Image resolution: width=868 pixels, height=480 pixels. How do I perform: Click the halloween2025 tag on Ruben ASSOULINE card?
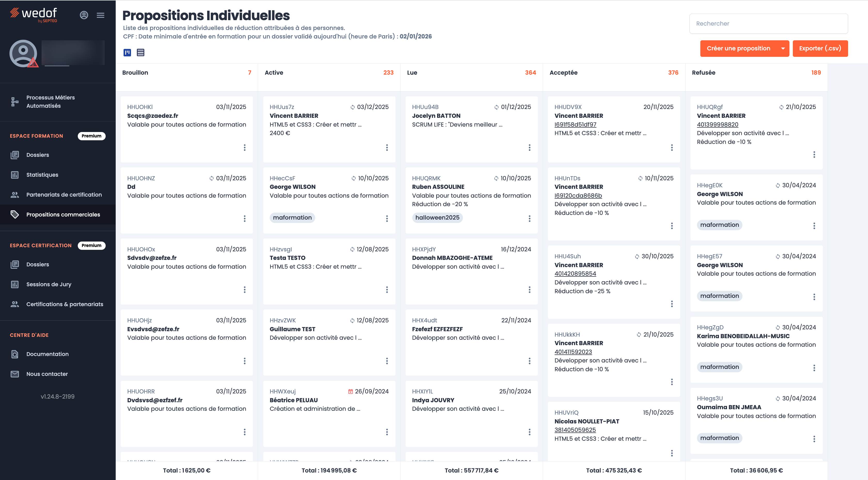tap(437, 218)
